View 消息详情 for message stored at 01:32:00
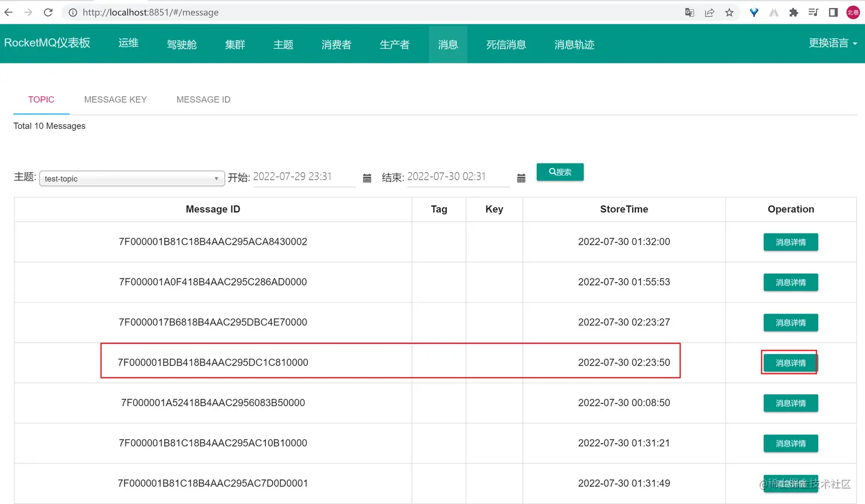The width and height of the screenshot is (865, 504). pos(791,242)
